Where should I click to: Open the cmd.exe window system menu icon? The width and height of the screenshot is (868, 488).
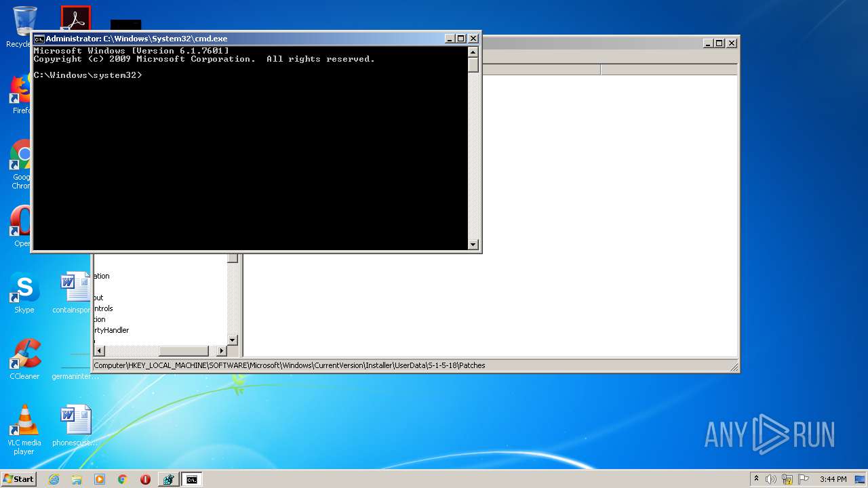click(x=39, y=39)
